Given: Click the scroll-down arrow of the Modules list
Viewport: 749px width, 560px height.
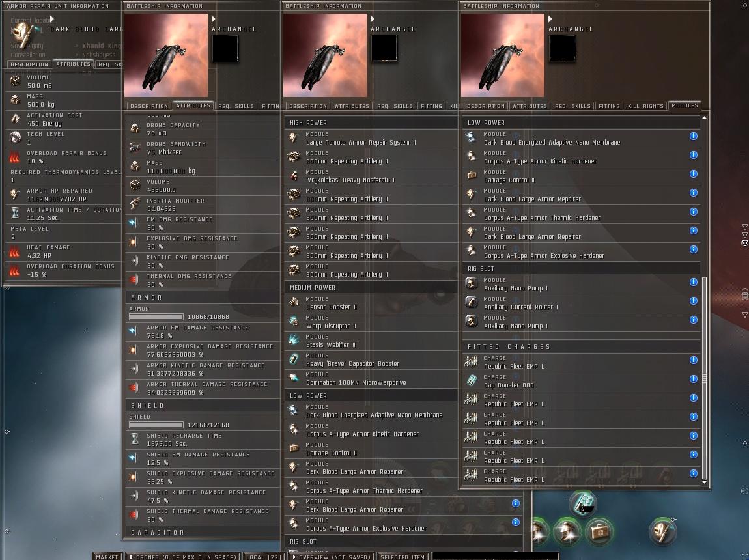Looking at the screenshot, I should [x=704, y=482].
